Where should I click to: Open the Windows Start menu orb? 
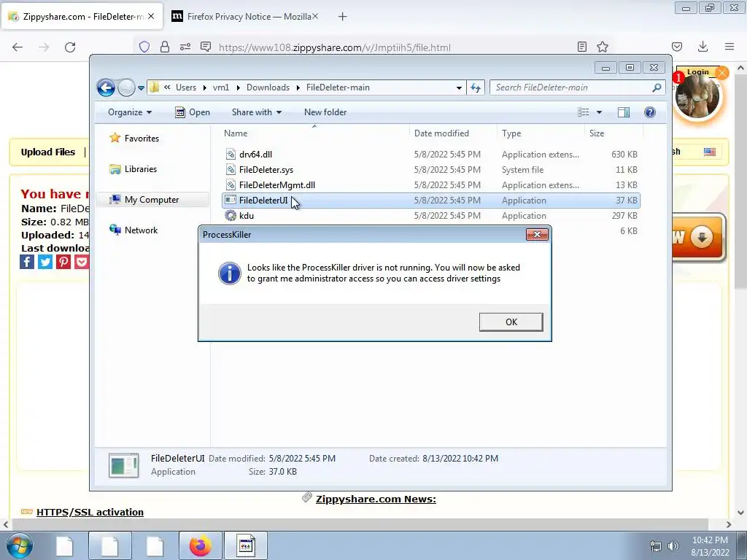19,545
